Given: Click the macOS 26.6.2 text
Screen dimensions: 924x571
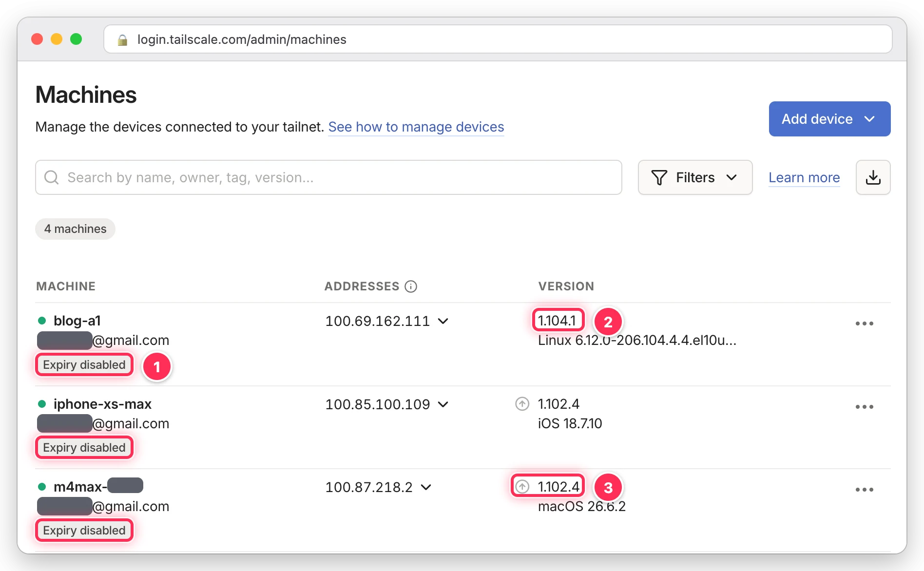Looking at the screenshot, I should (x=581, y=507).
